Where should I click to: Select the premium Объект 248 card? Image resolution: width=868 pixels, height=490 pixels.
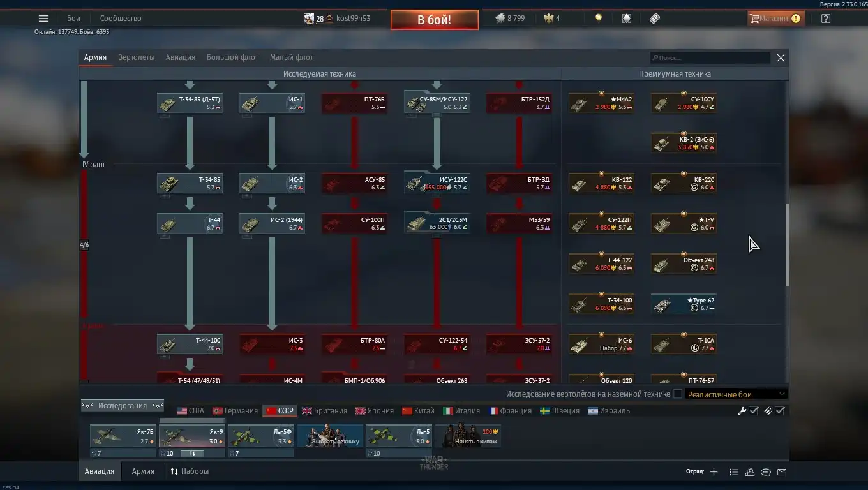(684, 264)
